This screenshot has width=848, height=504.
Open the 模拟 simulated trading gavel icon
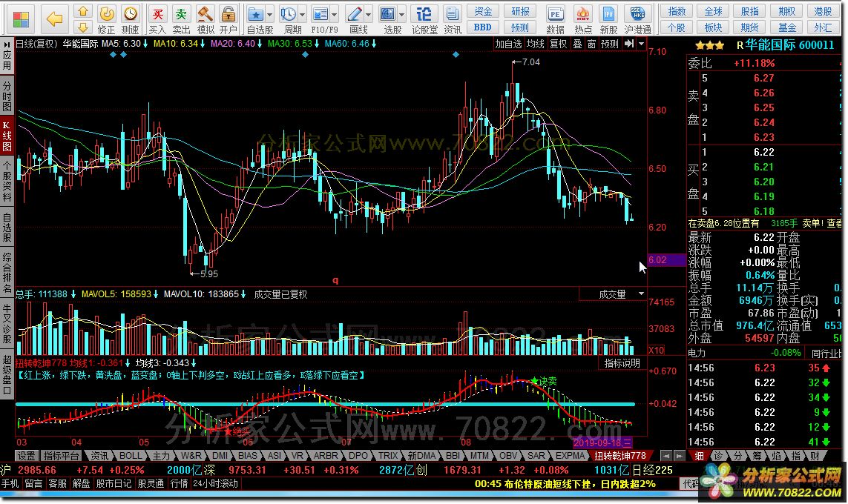click(x=205, y=19)
